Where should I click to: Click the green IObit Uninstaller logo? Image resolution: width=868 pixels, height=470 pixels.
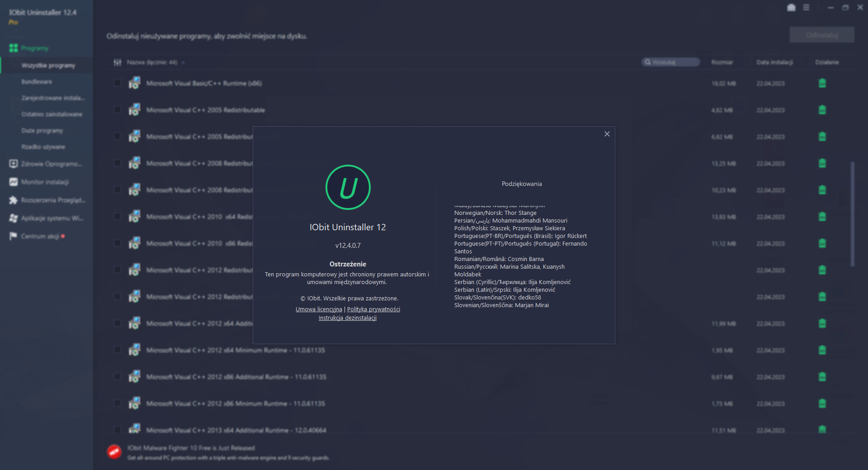[348, 187]
